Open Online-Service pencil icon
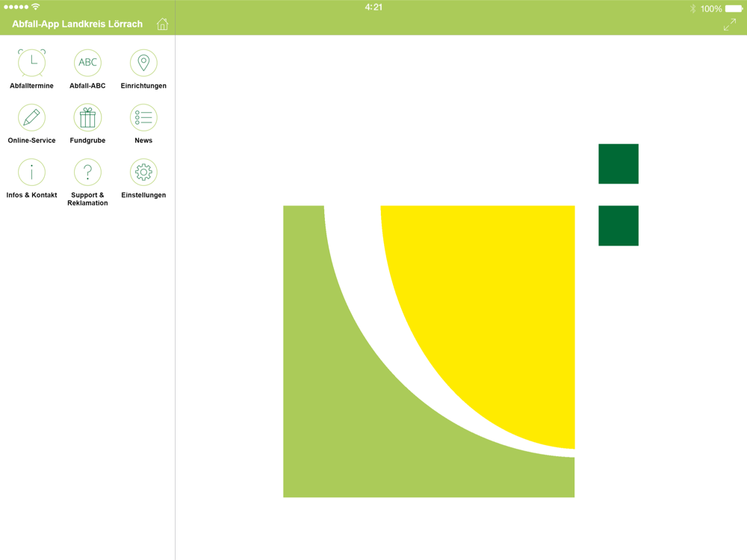 point(31,117)
